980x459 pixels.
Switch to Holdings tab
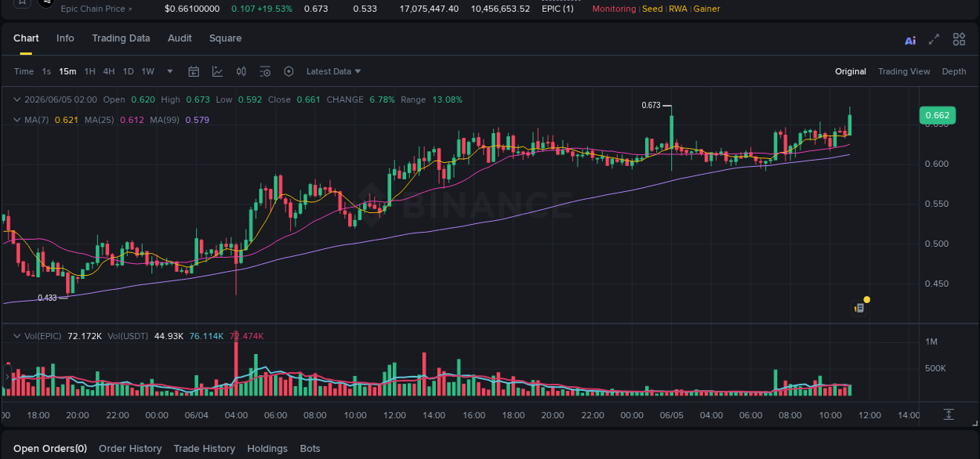click(x=267, y=449)
